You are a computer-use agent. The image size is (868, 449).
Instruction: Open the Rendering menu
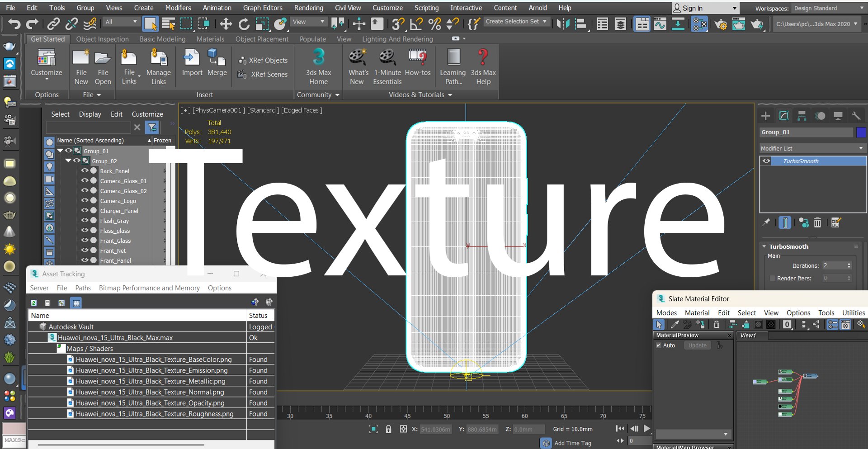point(309,8)
